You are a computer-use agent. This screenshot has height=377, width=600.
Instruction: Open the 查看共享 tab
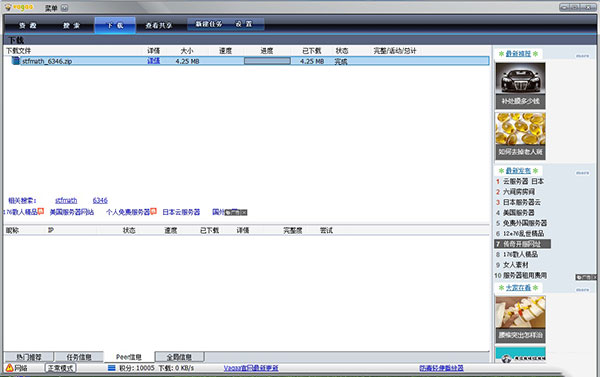158,25
